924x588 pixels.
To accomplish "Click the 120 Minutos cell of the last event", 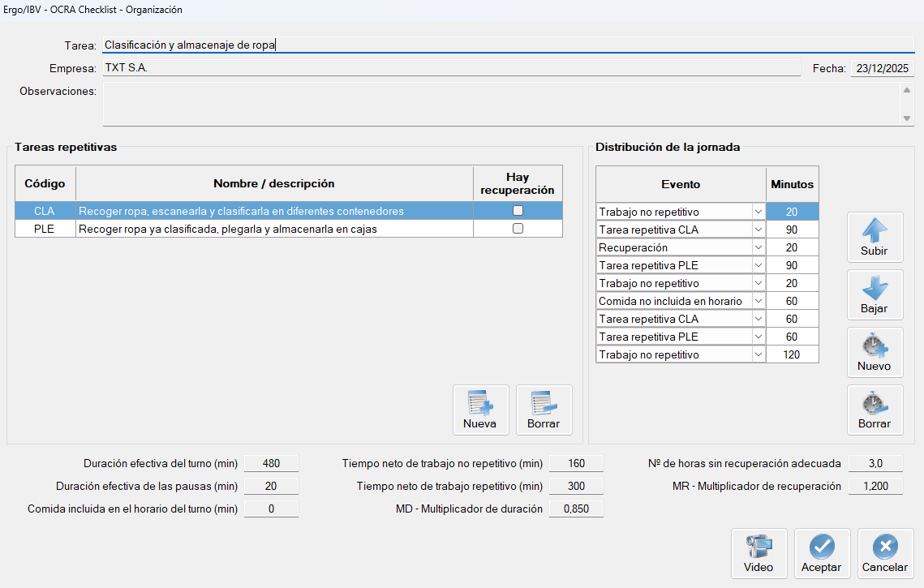I will tap(793, 354).
